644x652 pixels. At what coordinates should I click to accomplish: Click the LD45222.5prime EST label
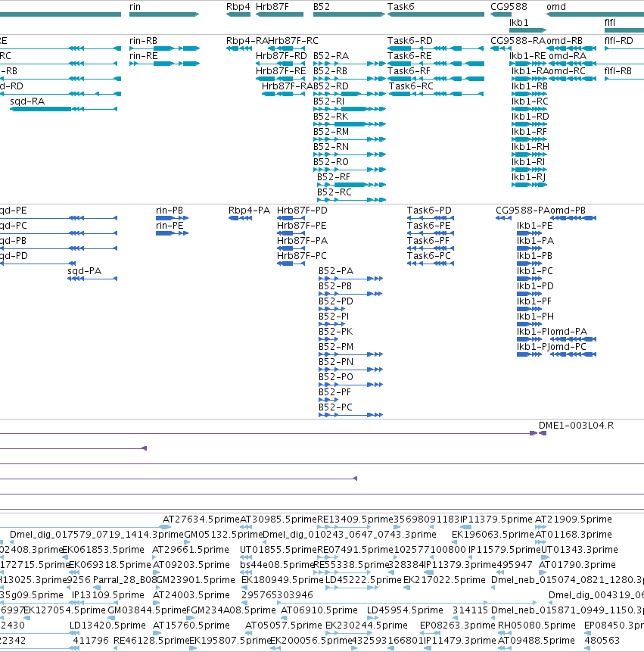pyautogui.click(x=363, y=579)
